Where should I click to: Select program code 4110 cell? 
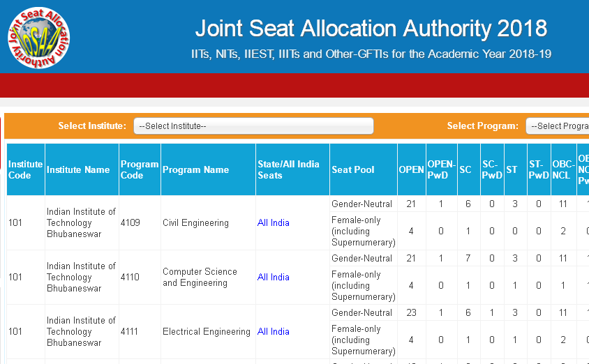click(x=130, y=278)
